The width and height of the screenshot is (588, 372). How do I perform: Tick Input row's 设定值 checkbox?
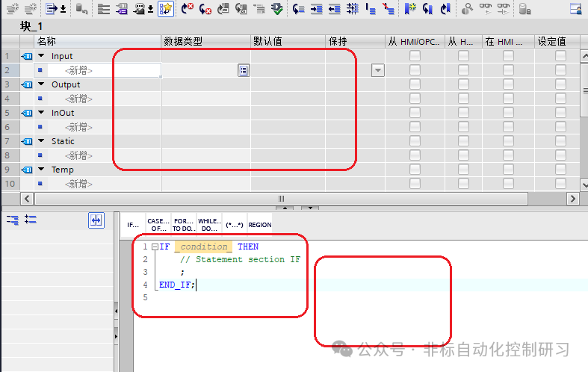point(560,56)
